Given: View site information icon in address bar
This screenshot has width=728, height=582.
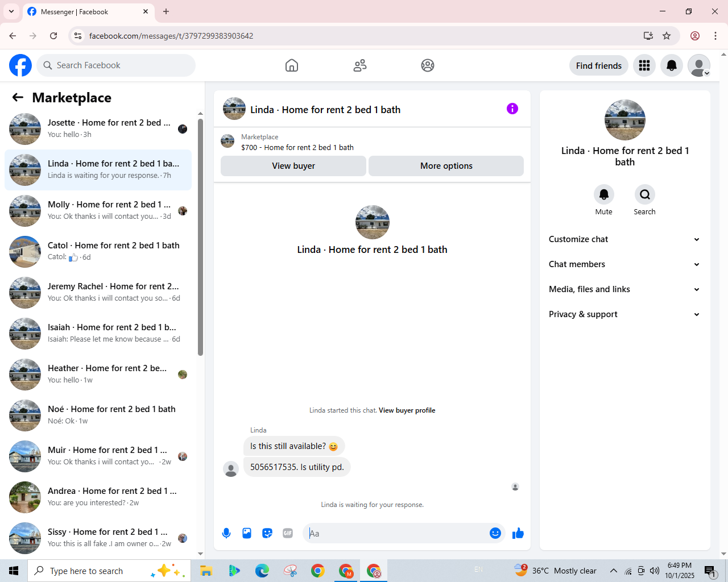Looking at the screenshot, I should 78,36.
